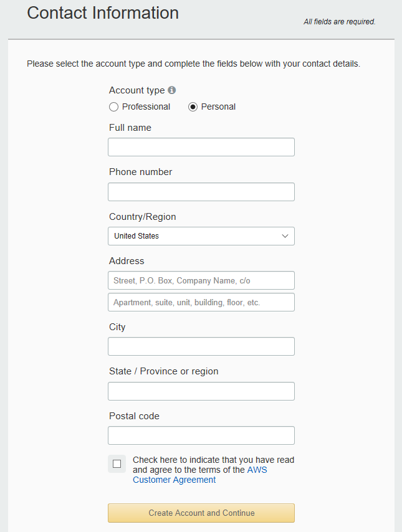Focus the Phone number field

point(201,191)
